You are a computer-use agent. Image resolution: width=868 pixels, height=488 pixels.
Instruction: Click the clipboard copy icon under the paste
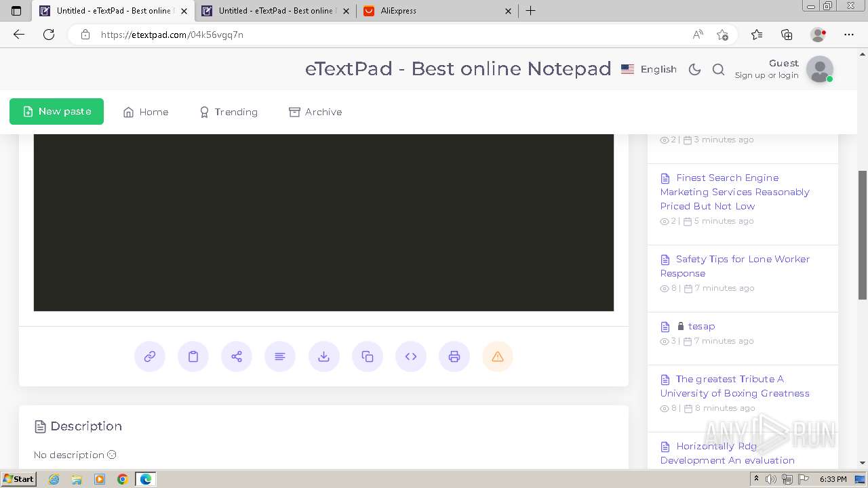193,357
